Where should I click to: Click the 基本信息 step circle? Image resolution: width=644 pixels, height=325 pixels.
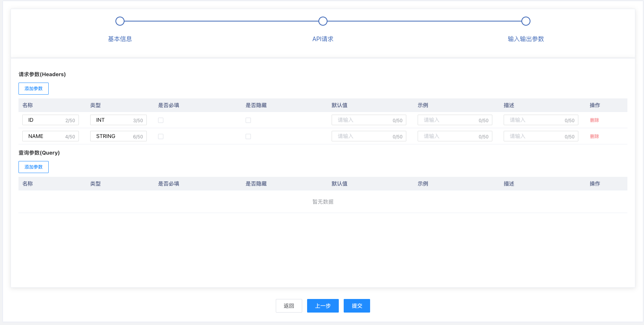[120, 21]
